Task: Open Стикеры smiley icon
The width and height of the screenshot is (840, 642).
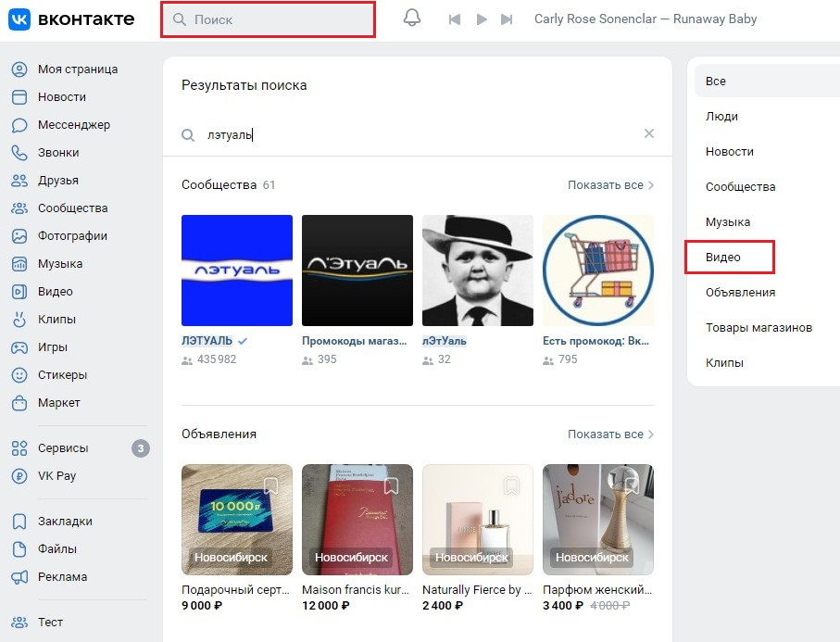Action: [19, 375]
